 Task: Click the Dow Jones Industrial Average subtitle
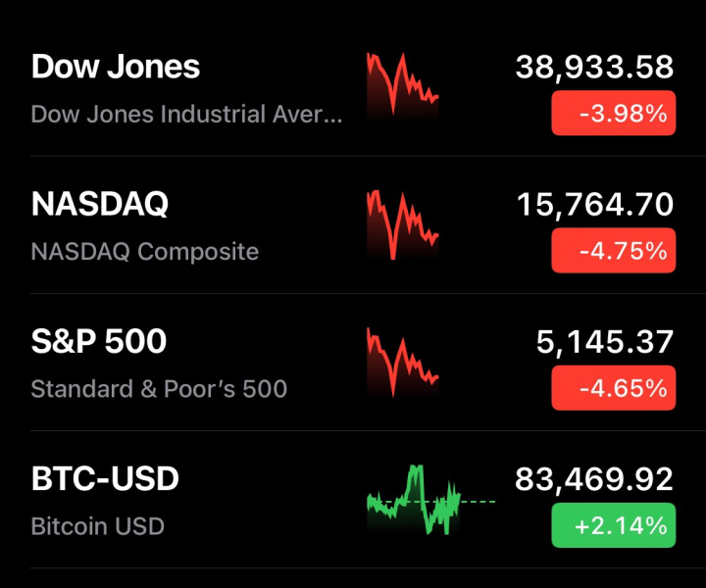pyautogui.click(x=187, y=114)
